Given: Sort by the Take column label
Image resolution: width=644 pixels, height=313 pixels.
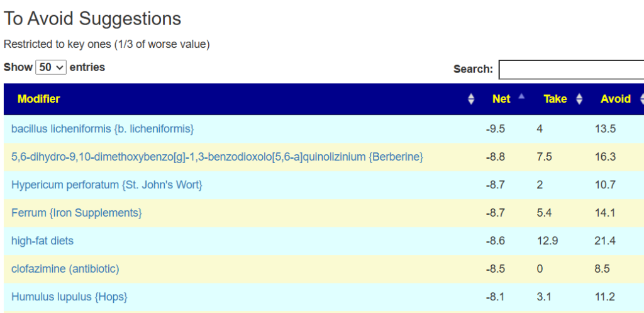Looking at the screenshot, I should click(555, 99).
